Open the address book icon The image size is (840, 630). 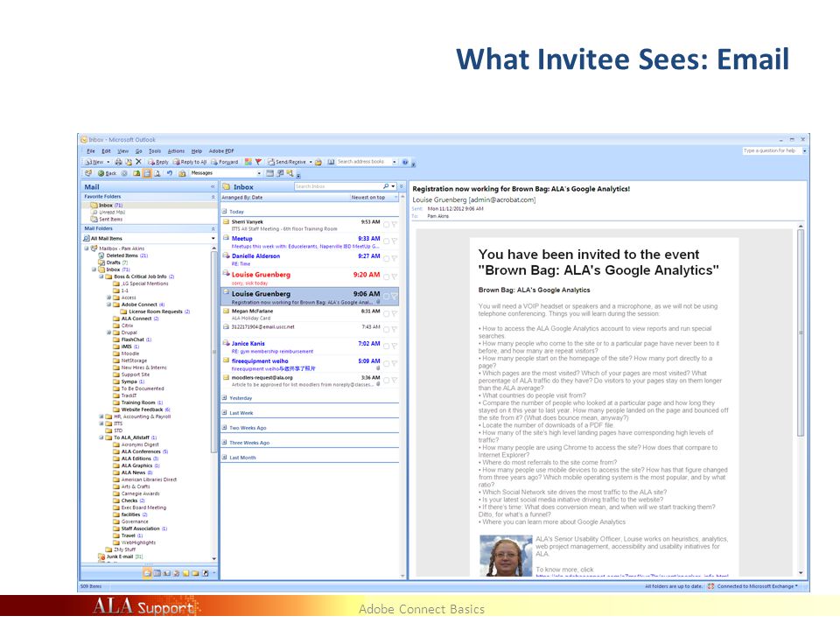tap(331, 162)
